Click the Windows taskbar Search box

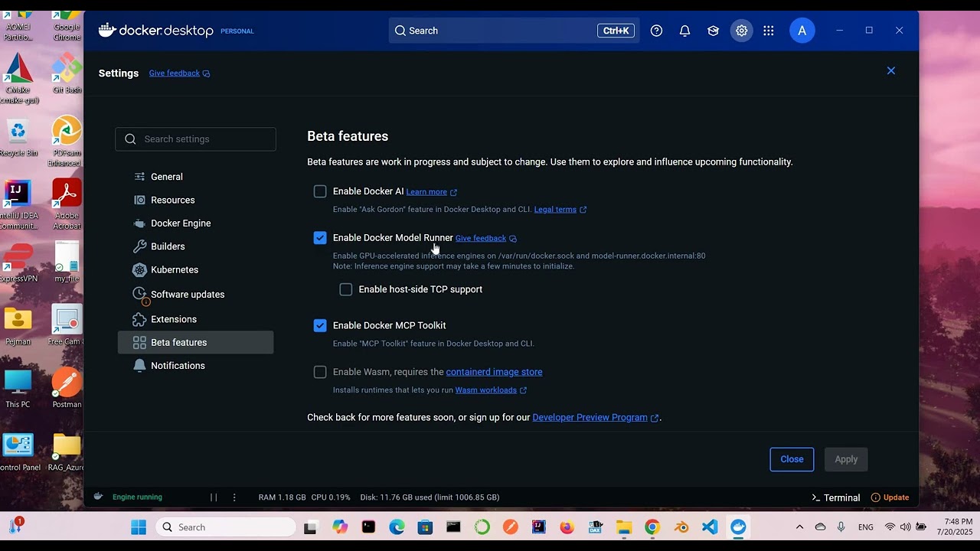[x=226, y=527]
